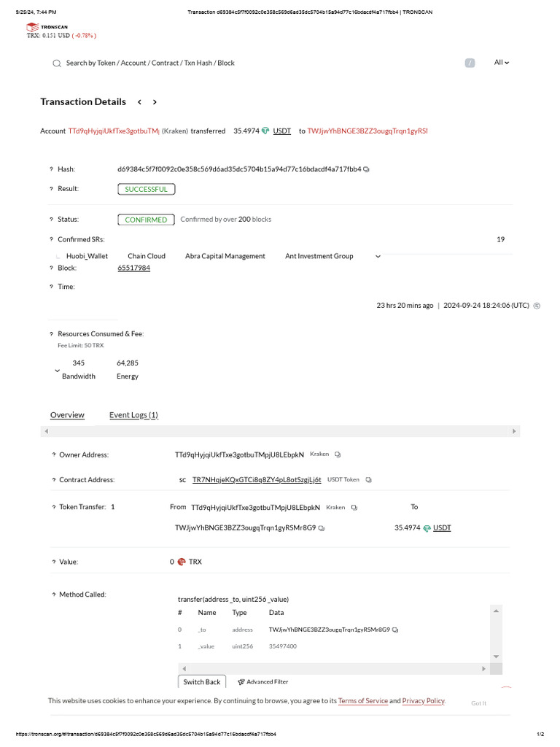
Task: Show help for Status field
Action: (x=52, y=219)
